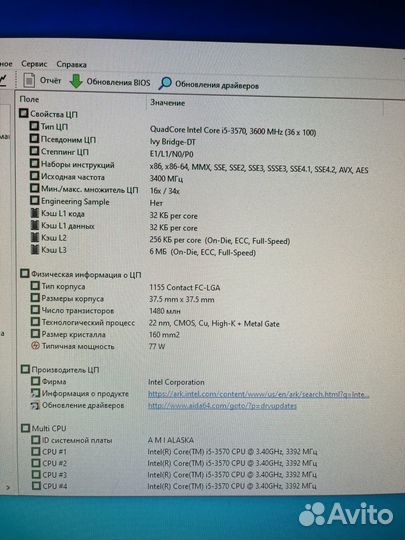Select the Свойства ЦП group icon
This screenshot has width=405, height=540.
click(x=23, y=113)
